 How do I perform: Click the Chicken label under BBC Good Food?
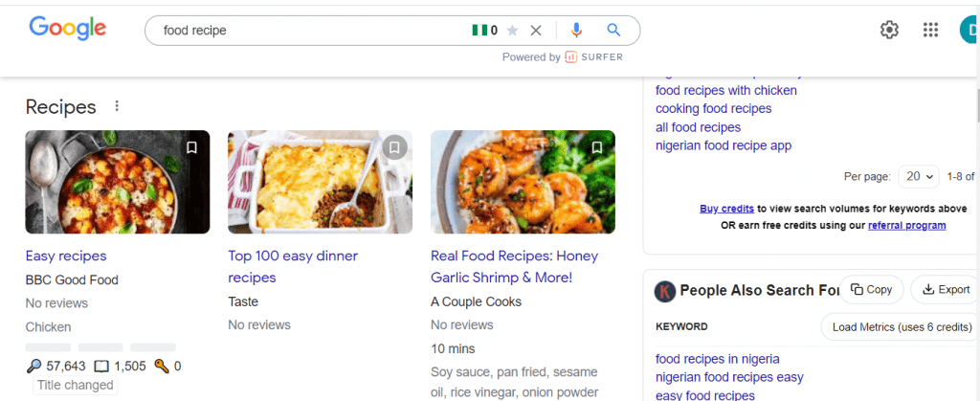click(48, 326)
